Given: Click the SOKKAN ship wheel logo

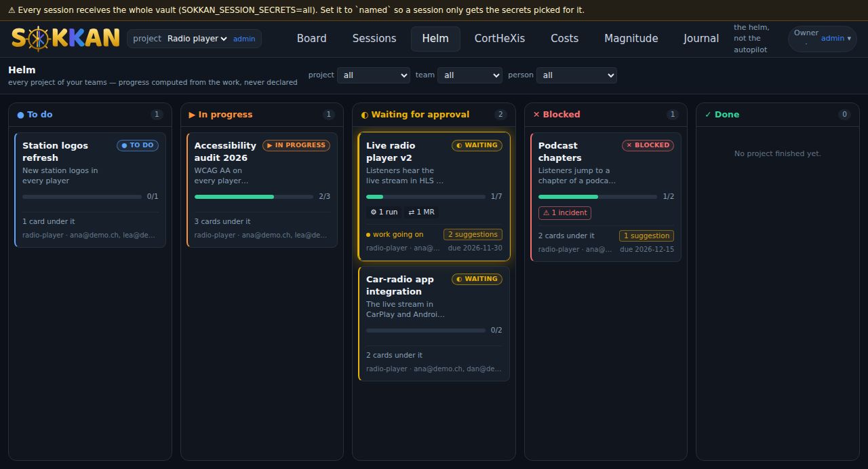Looking at the screenshot, I should point(65,38).
